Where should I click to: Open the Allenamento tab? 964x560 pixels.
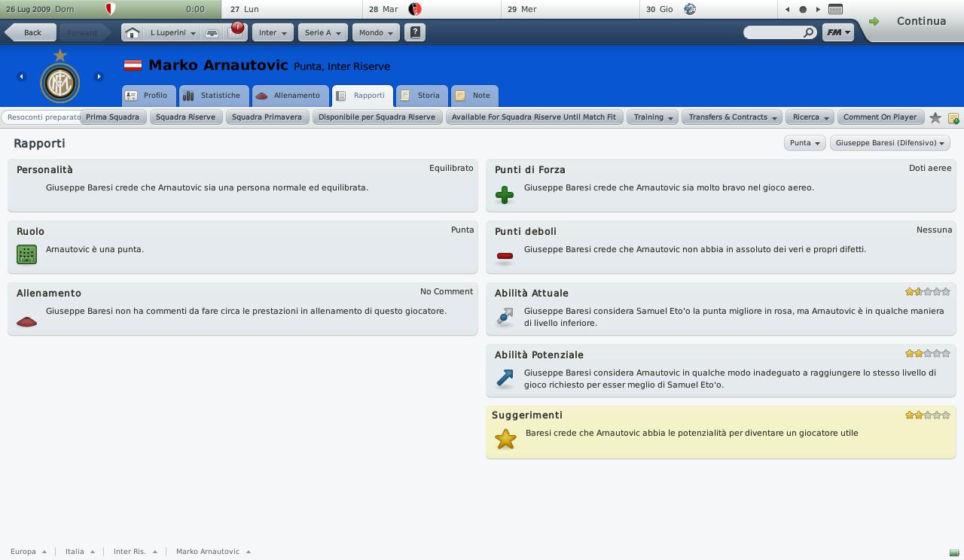tap(288, 96)
